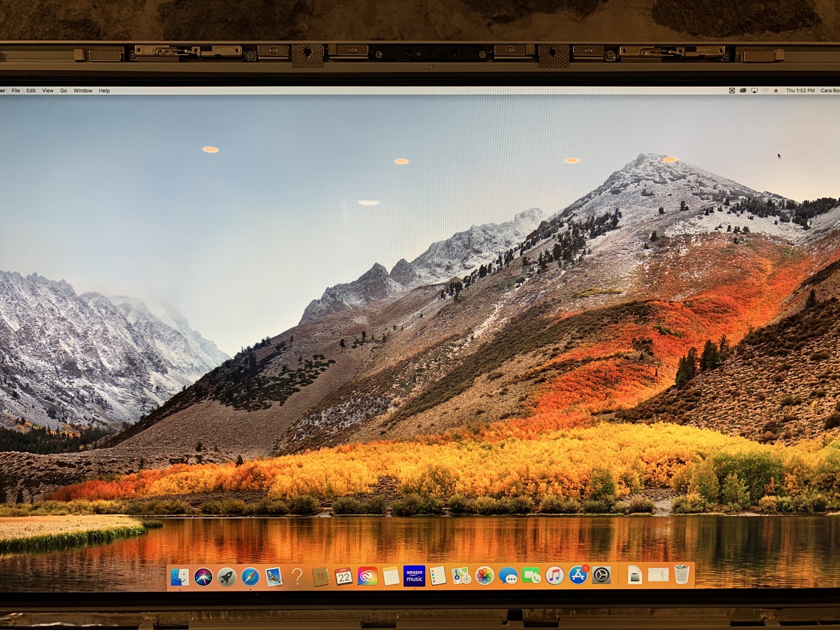Image resolution: width=840 pixels, height=630 pixels.
Task: Open the Wi-Fi status menu
Action: coord(765,91)
